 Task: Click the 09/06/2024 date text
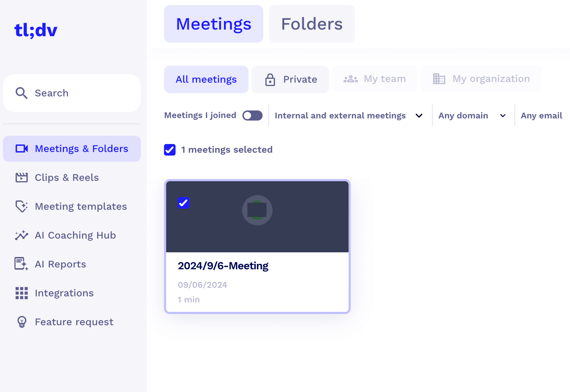(x=202, y=285)
